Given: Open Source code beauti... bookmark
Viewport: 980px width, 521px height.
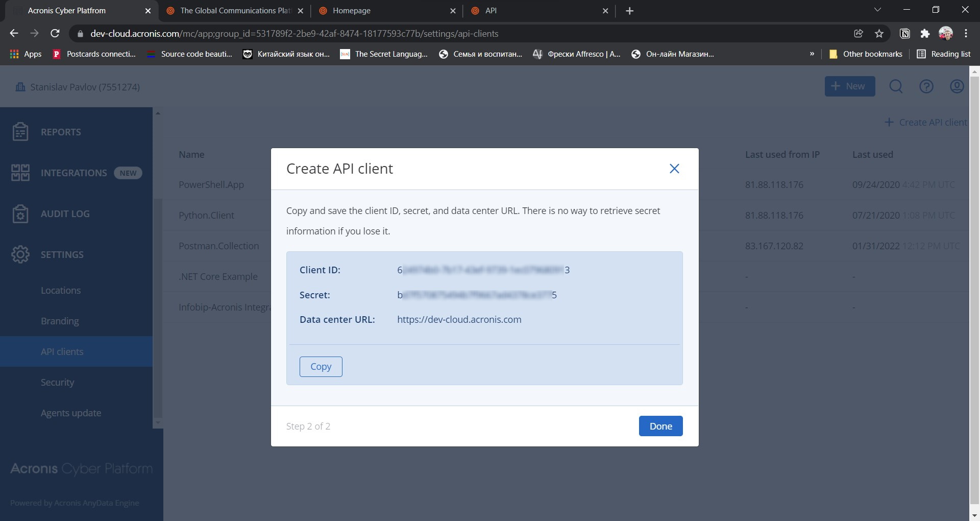Looking at the screenshot, I should (189, 54).
